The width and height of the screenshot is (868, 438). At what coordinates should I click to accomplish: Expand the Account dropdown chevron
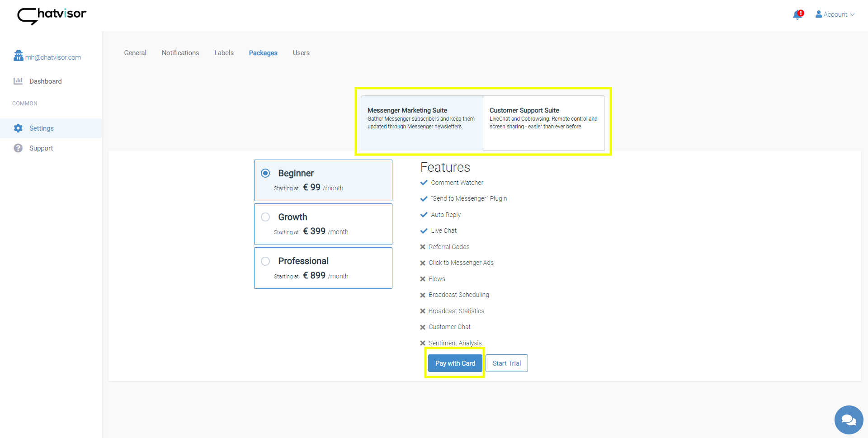[x=853, y=14]
